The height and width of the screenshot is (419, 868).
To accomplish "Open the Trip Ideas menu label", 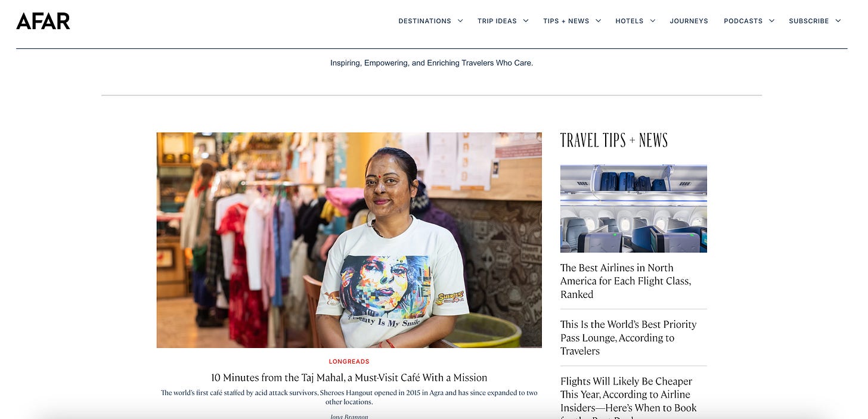I will (497, 21).
